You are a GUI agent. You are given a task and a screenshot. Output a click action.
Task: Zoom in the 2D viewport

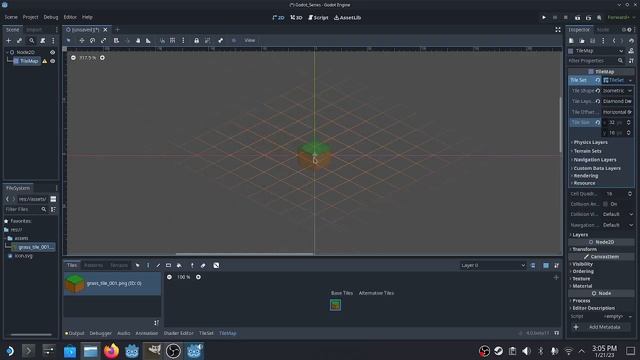[x=102, y=58]
